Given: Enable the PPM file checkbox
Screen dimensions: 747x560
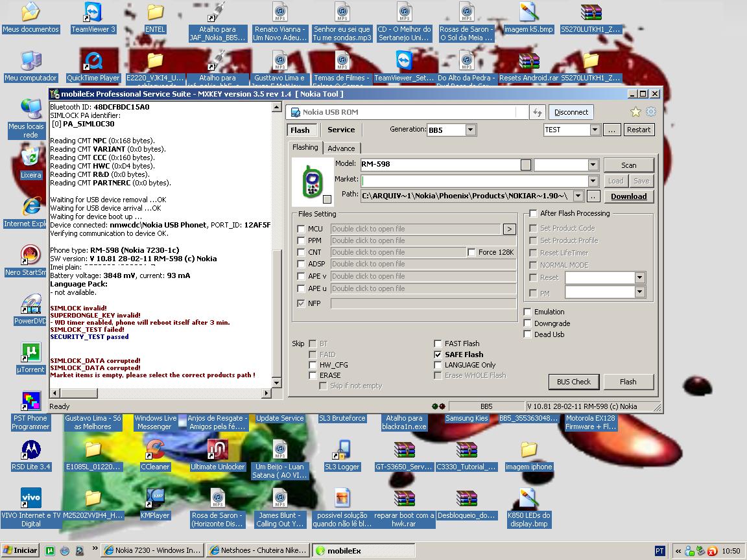Looking at the screenshot, I should click(x=301, y=241).
